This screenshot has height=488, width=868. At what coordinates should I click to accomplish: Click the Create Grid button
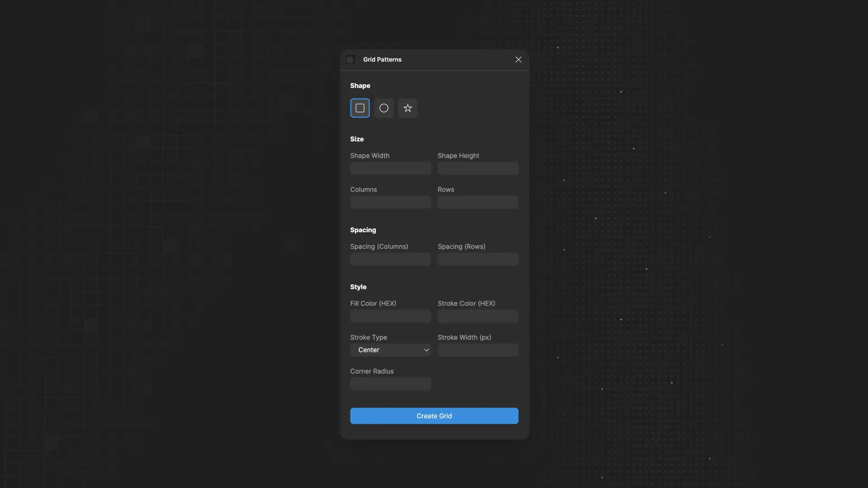click(434, 416)
